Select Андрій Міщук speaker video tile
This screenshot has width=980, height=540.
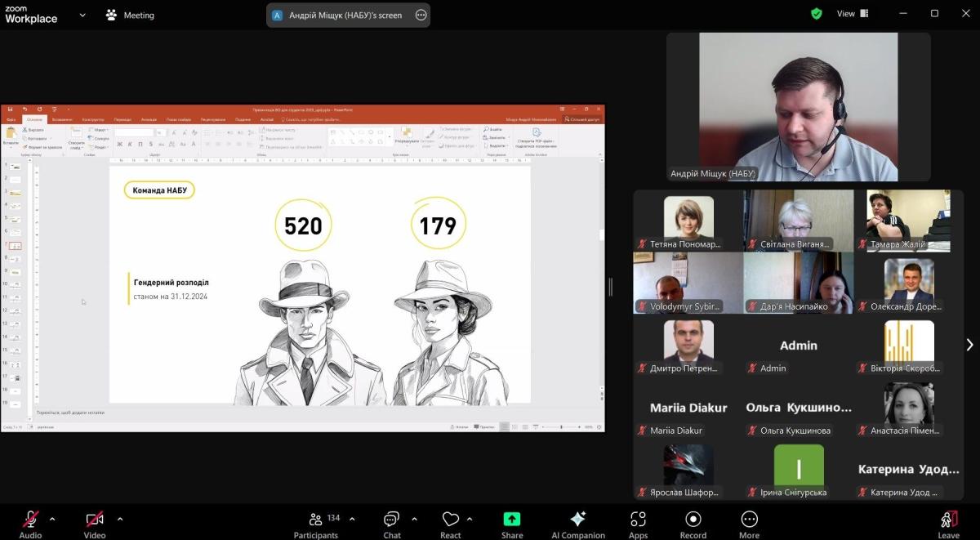798,106
